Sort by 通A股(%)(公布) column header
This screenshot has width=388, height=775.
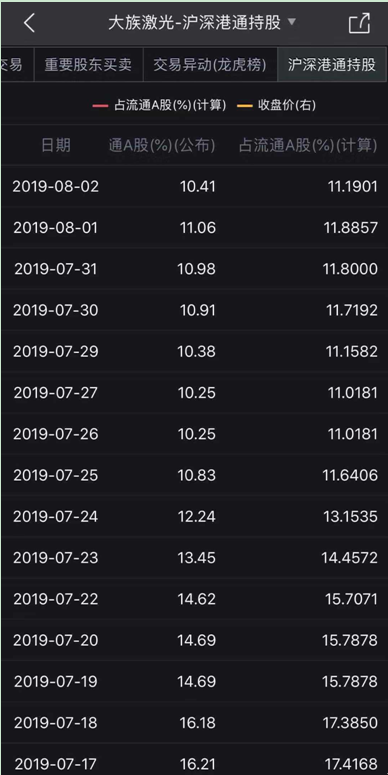pos(162,145)
